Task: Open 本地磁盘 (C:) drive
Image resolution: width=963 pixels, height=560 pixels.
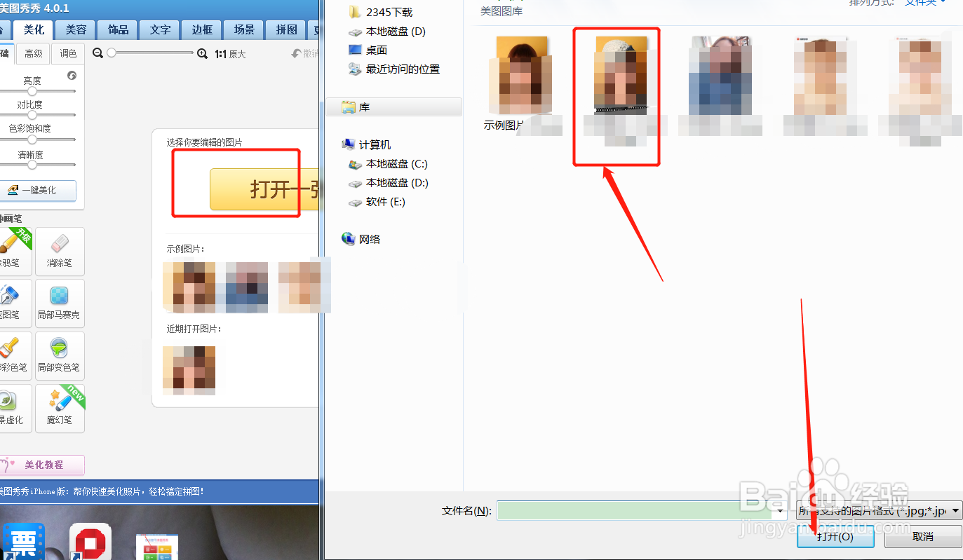Action: point(389,164)
